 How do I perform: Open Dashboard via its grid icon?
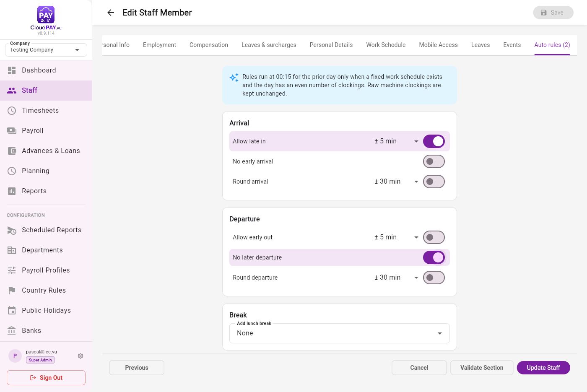coord(12,70)
